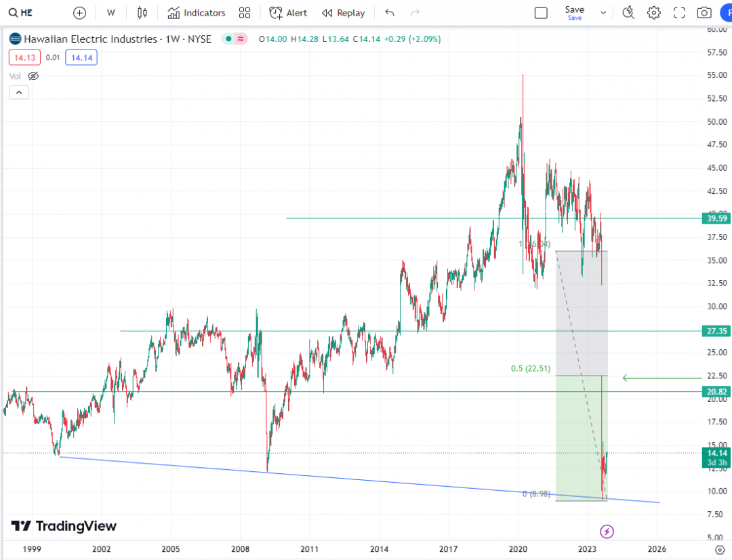The height and width of the screenshot is (560, 732).
Task: Click the 14.14 buy price button
Action: tap(81, 58)
